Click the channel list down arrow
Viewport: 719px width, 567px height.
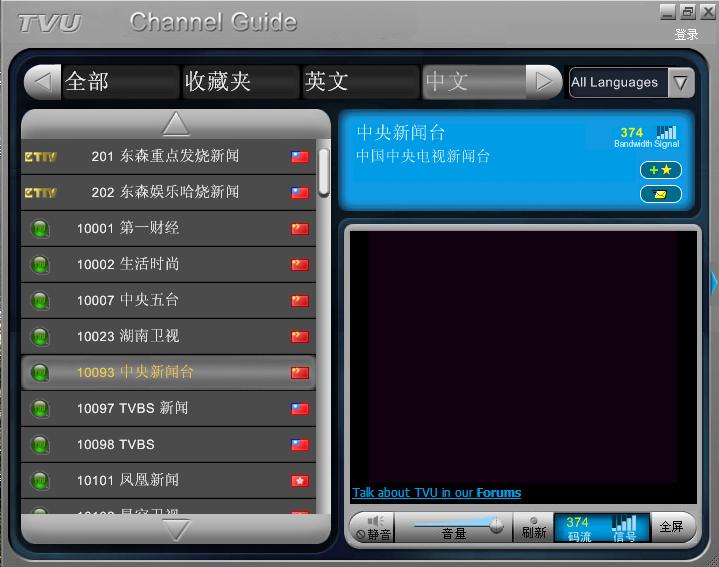(x=176, y=530)
